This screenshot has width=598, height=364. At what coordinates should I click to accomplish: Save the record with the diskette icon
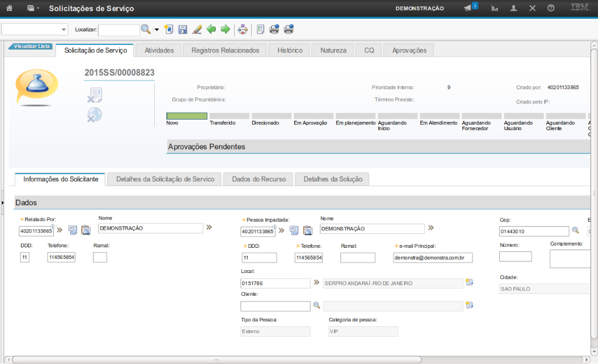[182, 29]
